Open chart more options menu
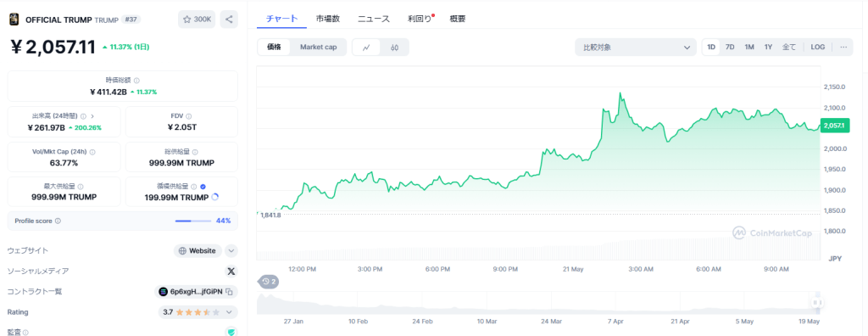The height and width of the screenshot is (336, 868). tap(843, 48)
